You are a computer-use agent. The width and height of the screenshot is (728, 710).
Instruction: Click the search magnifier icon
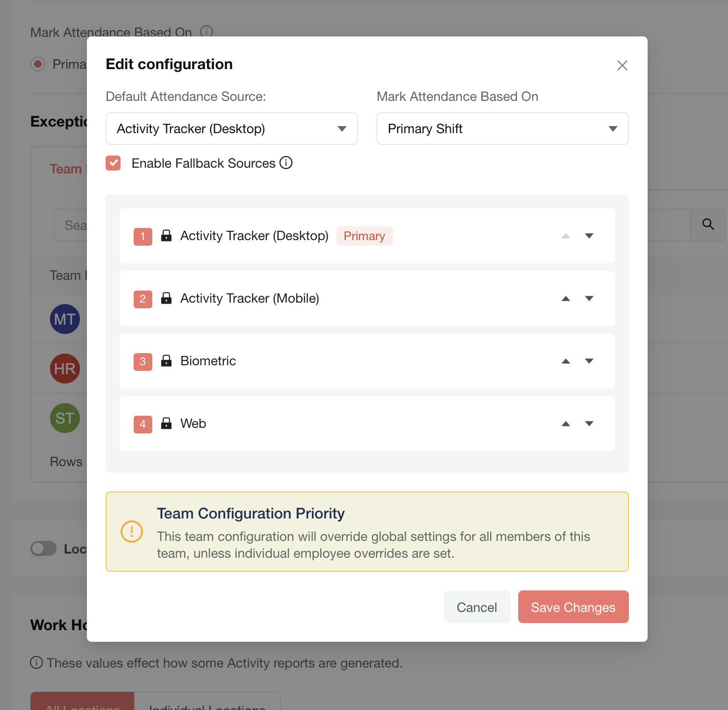point(708,225)
